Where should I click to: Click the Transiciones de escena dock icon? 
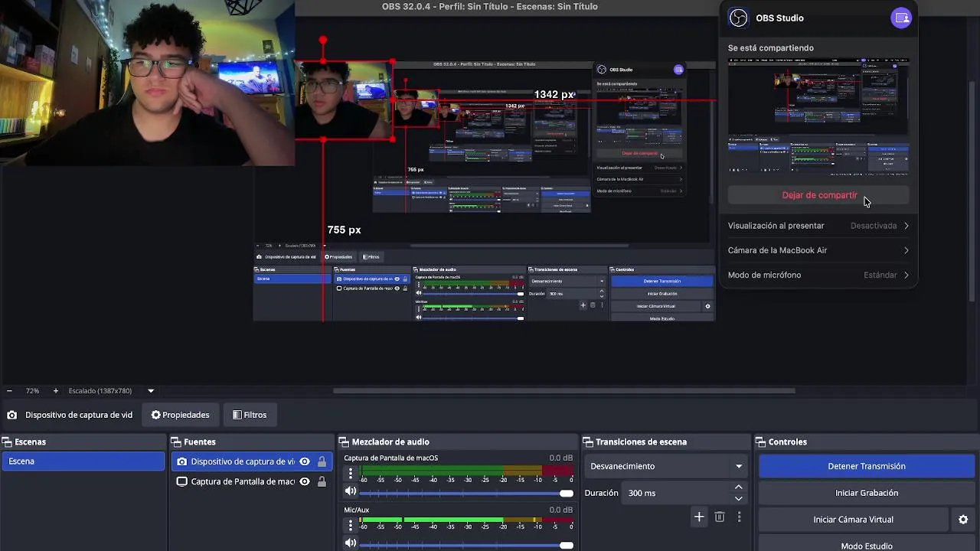(x=588, y=442)
